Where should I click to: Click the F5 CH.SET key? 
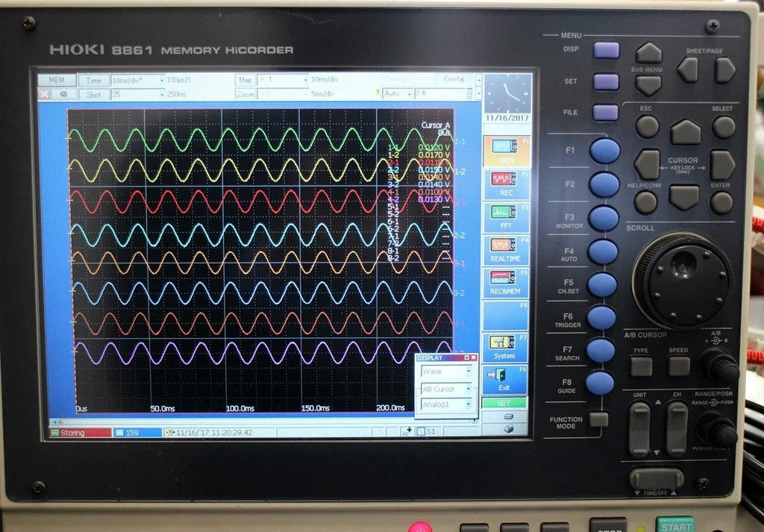[x=602, y=285]
